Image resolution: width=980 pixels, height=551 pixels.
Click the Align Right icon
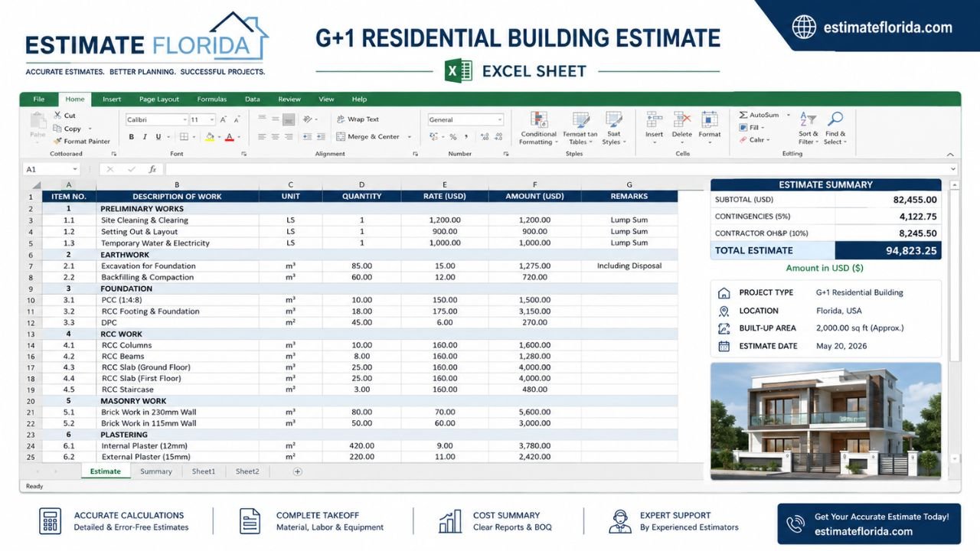click(289, 137)
